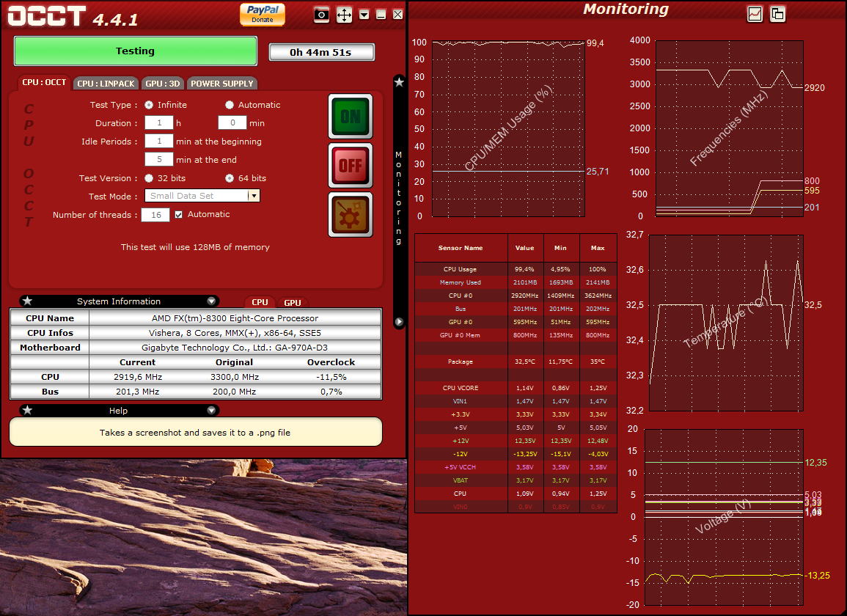The image size is (847, 616).
Task: Select the 32 bits test version
Action: [149, 177]
